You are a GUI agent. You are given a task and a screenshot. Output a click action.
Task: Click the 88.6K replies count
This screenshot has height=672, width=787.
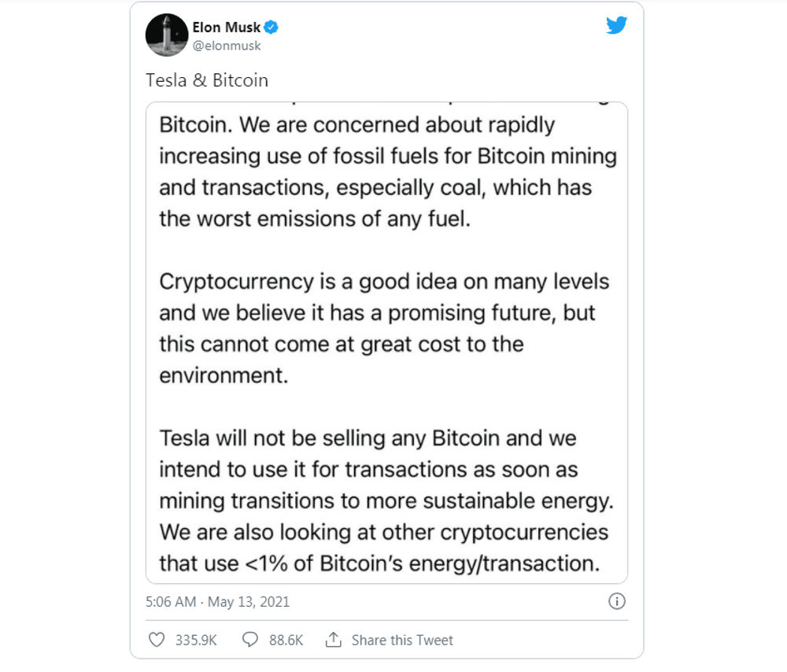point(286,641)
